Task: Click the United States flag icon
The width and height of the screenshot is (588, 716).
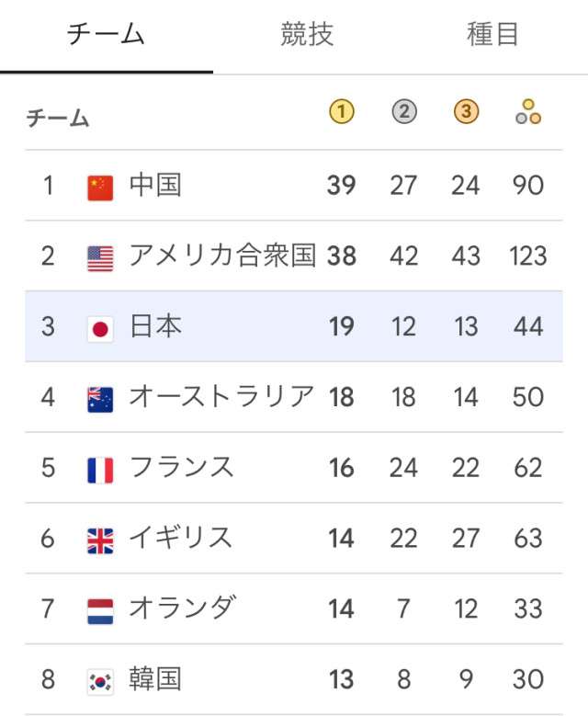Action: coord(100,257)
